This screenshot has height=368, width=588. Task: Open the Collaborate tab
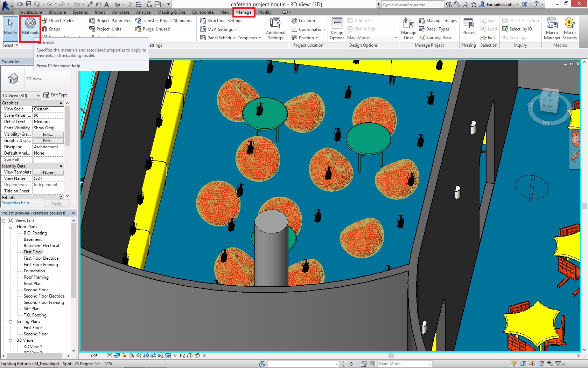(203, 12)
